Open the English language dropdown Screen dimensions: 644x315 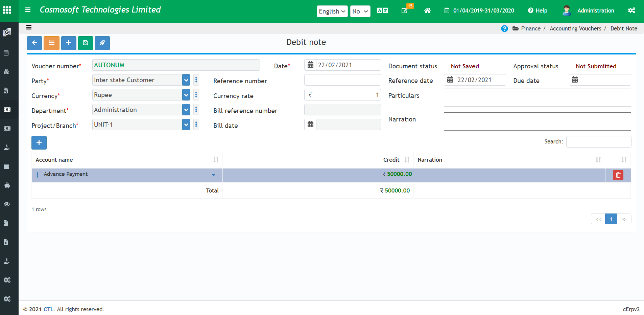click(x=332, y=11)
